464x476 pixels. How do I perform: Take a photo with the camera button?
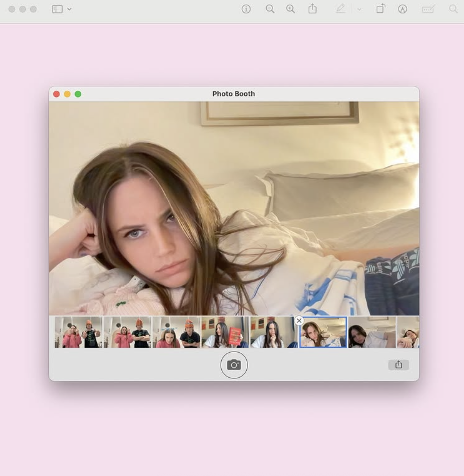[234, 365]
